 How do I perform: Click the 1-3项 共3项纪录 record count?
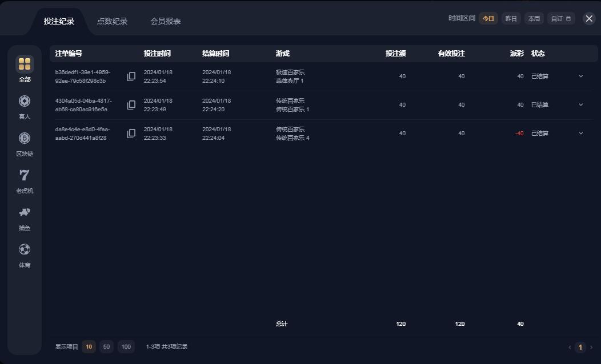coord(167,347)
